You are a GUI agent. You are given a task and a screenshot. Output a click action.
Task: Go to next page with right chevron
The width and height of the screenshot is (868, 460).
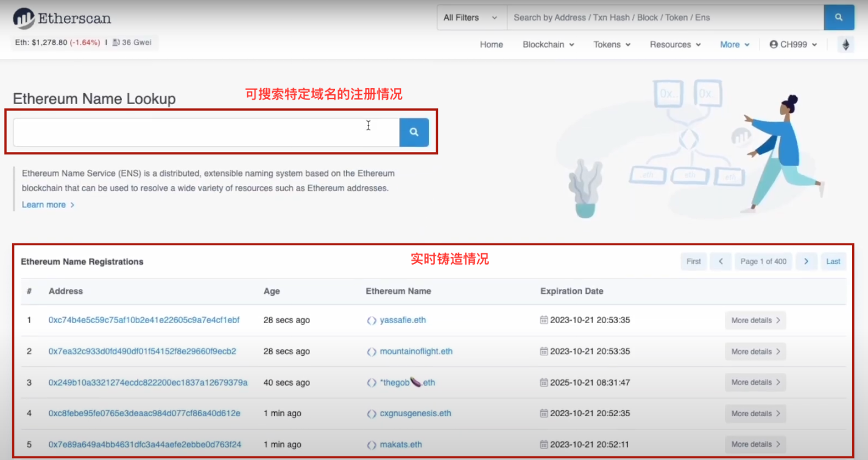tap(806, 262)
